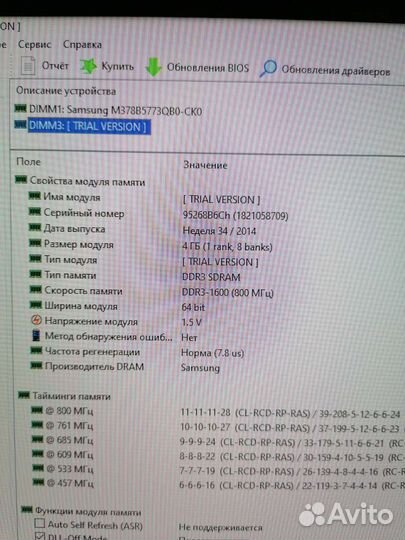
Task: Click the green BIOS update arrow icon
Action: coord(153,67)
